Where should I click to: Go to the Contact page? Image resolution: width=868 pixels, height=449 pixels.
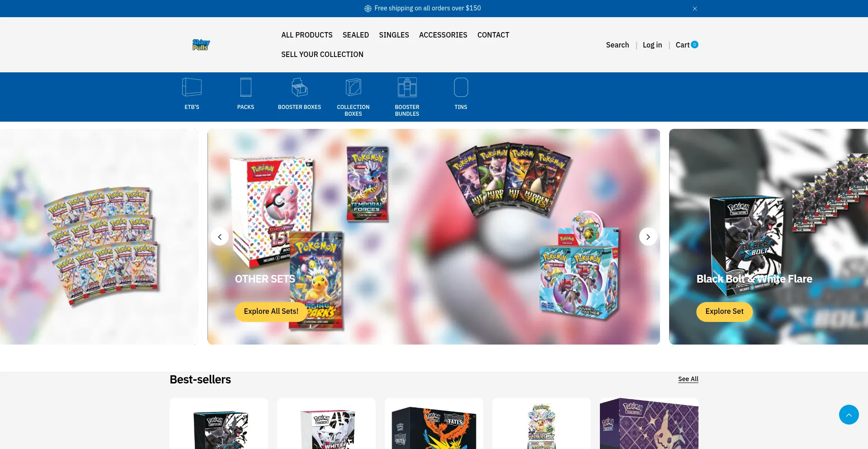[493, 35]
